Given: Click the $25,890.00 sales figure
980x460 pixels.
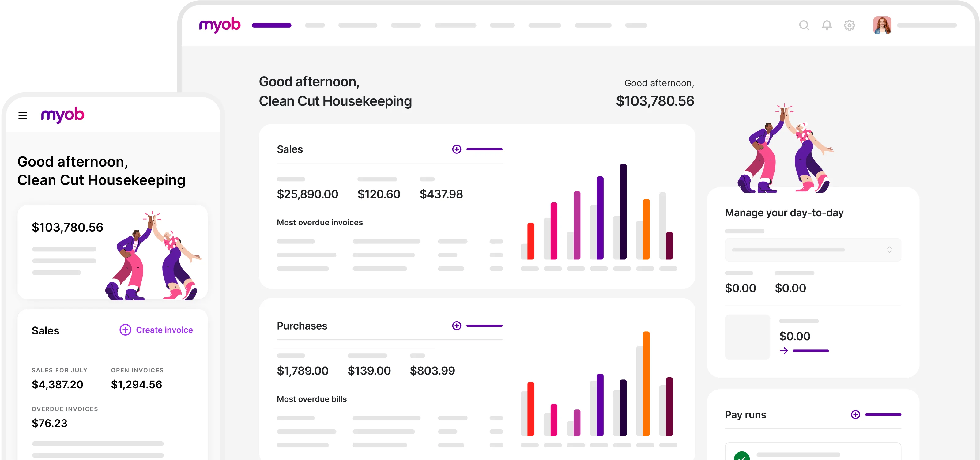Looking at the screenshot, I should coord(307,194).
